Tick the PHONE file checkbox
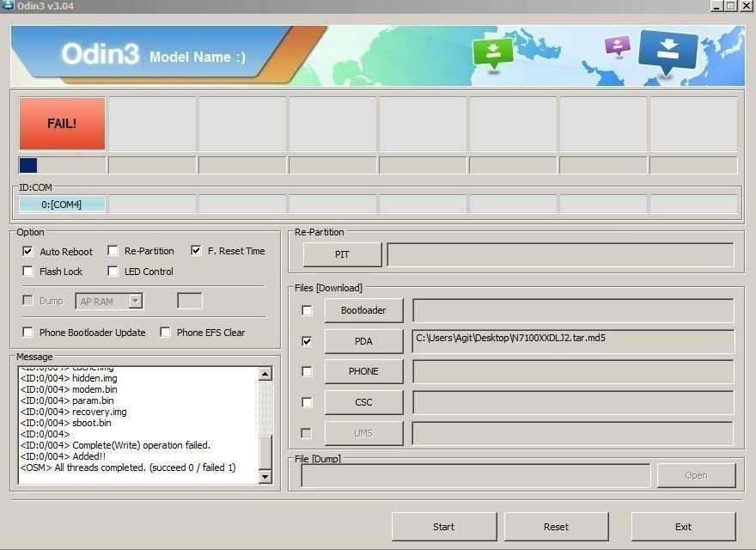Screen dimensions: 756x550 pos(307,371)
